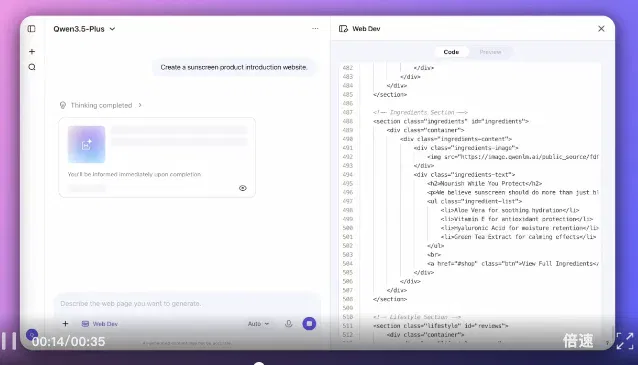Click the informed upon completion notice text

point(134,174)
